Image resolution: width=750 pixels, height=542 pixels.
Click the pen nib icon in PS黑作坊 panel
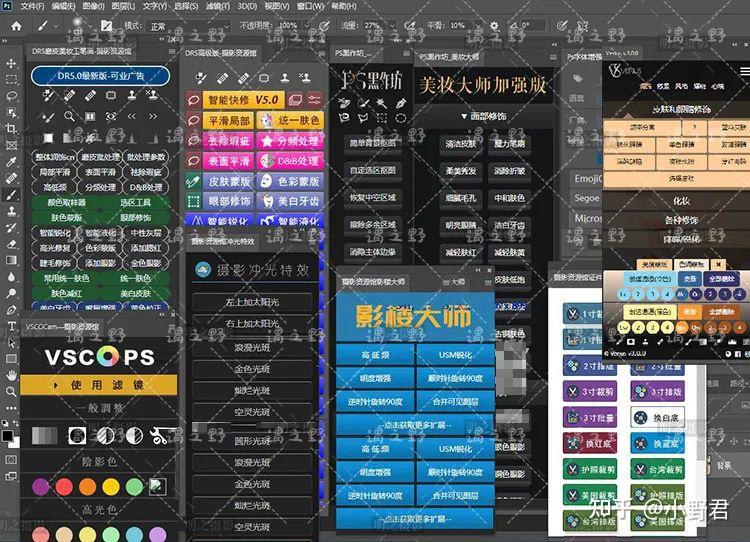pyautogui.click(x=400, y=103)
